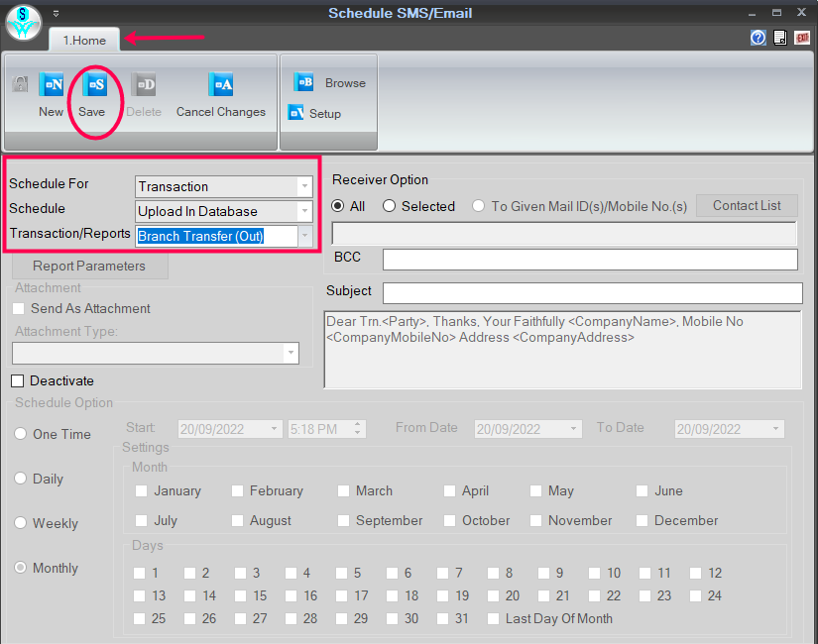
Task: Check the day 31 checkbox
Action: coord(442,618)
